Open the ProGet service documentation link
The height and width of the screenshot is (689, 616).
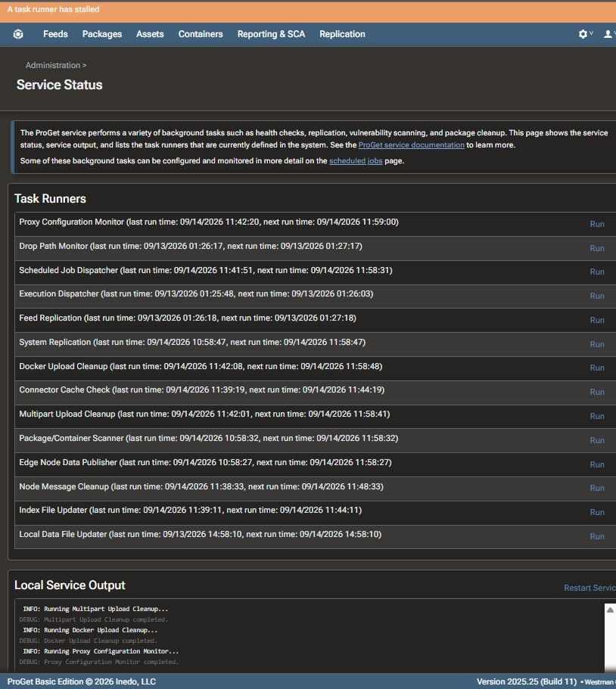[x=411, y=145]
